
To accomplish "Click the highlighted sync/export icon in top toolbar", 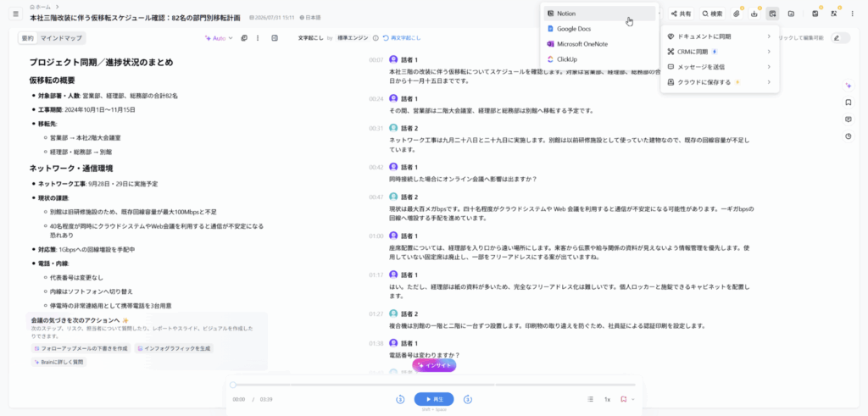I will coord(772,14).
